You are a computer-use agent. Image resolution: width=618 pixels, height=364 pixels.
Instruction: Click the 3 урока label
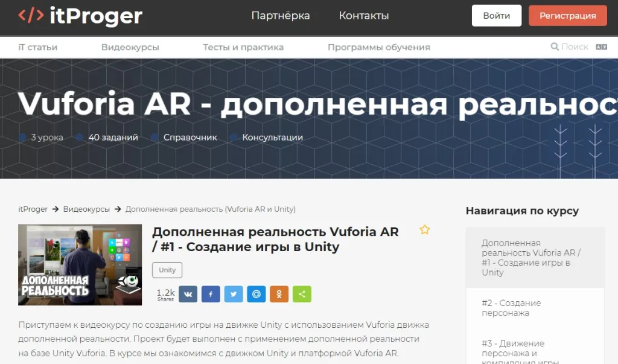coord(47,137)
